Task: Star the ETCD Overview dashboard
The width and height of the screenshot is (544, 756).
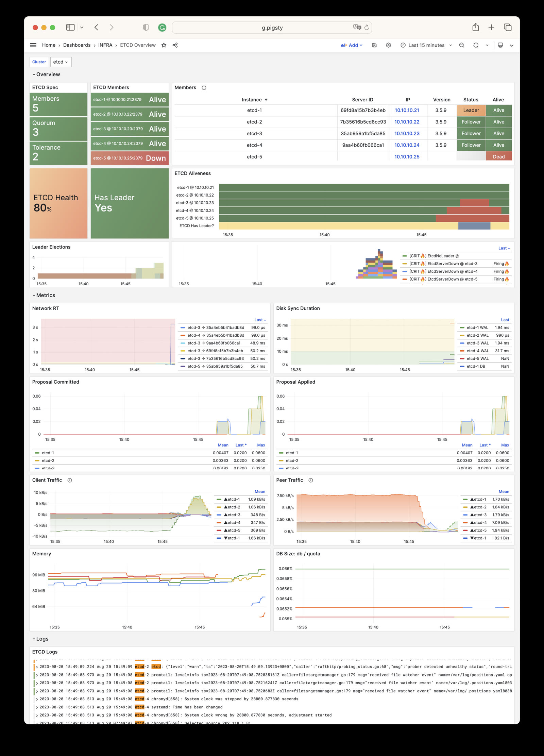Action: coord(164,45)
